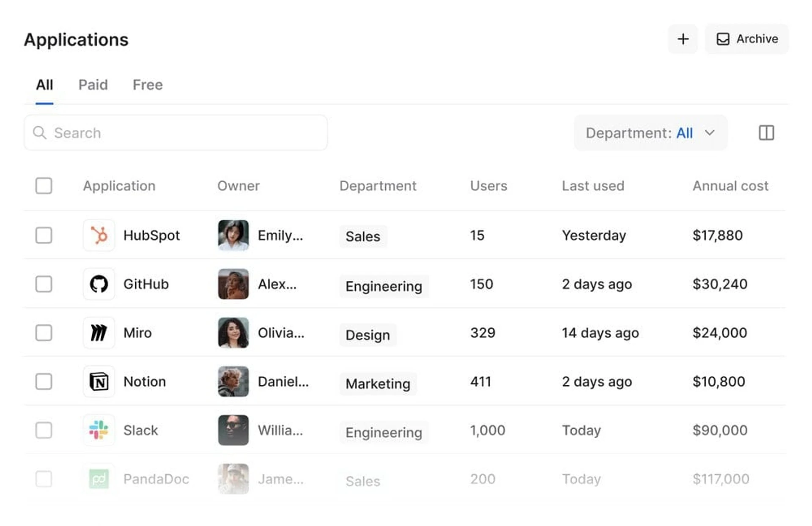This screenshot has height=526, width=812.
Task: Click the Archive button
Action: pyautogui.click(x=746, y=39)
